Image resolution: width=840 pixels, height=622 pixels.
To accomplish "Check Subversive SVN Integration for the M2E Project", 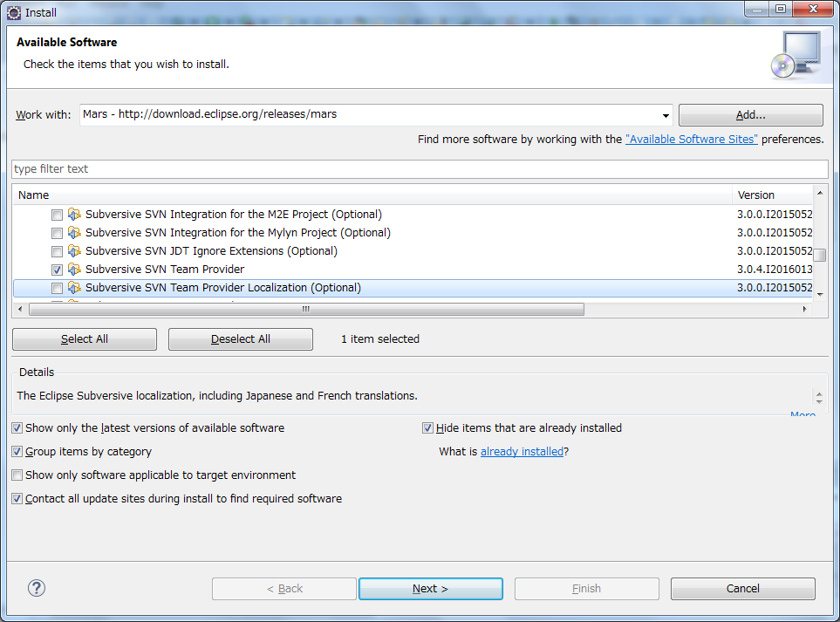I will point(57,215).
